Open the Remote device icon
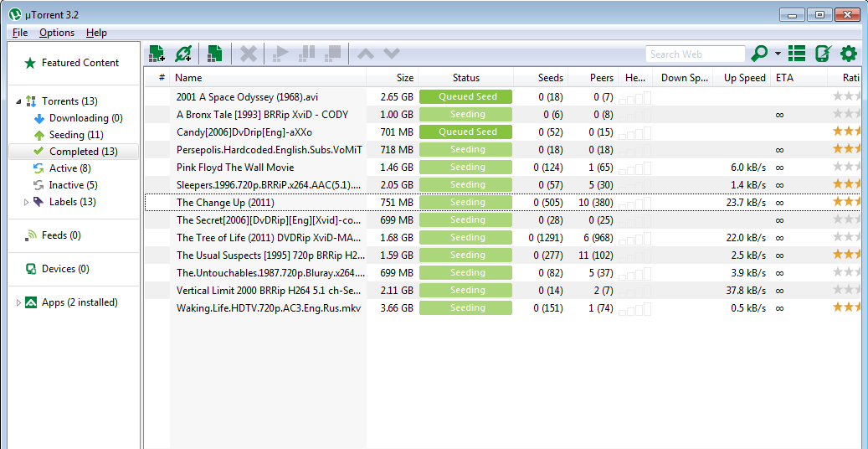Screen dimensions: 868x449 (x=823, y=54)
